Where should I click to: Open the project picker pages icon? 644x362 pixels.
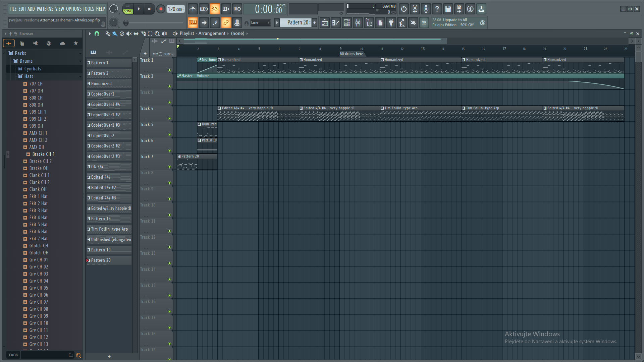coord(380,23)
